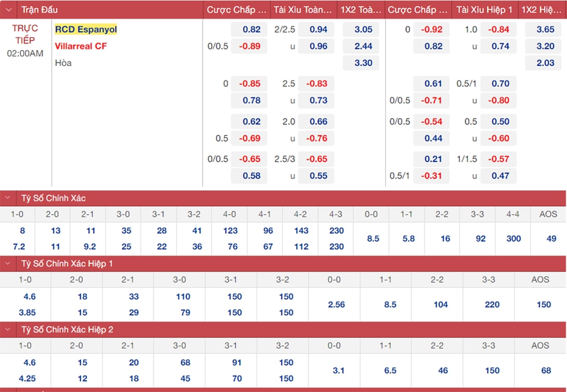The image size is (567, 392).
Task: Choose first-half 0-0 odds 2.56
Action: (x=336, y=304)
